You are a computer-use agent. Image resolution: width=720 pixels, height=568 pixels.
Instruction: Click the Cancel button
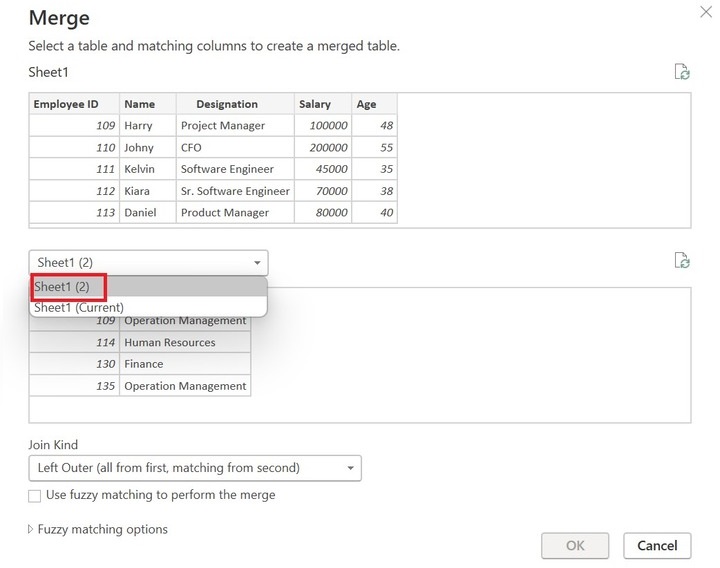coord(657,545)
